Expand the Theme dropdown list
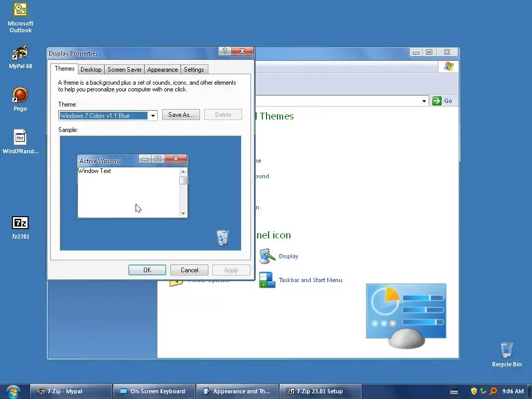This screenshot has width=532, height=399. coord(153,116)
